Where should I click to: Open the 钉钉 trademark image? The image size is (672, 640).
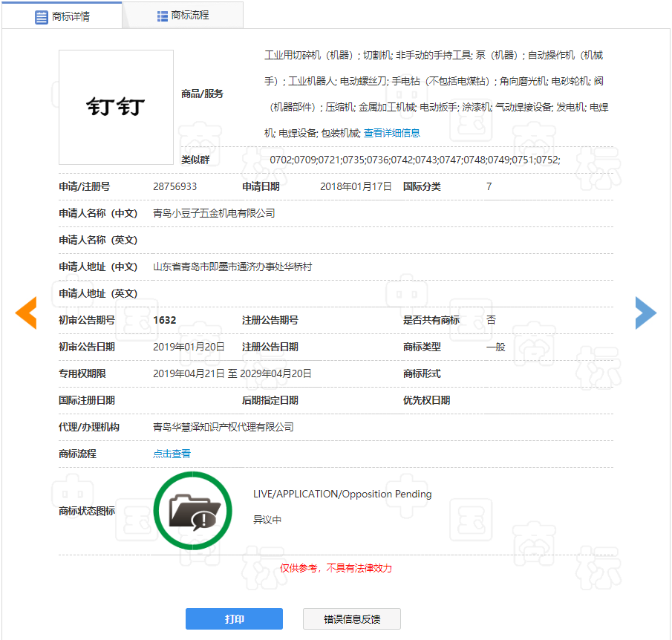click(116, 108)
